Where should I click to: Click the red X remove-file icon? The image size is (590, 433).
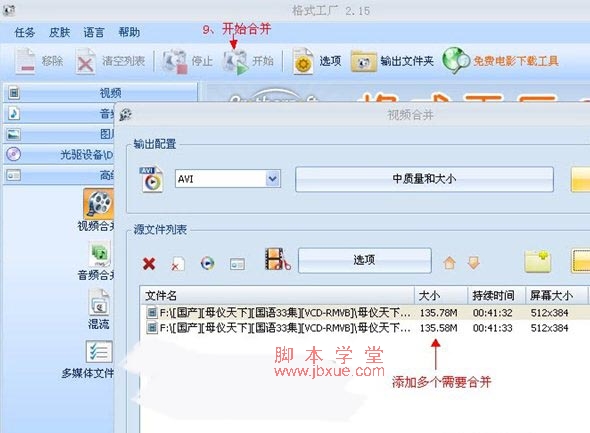click(149, 263)
